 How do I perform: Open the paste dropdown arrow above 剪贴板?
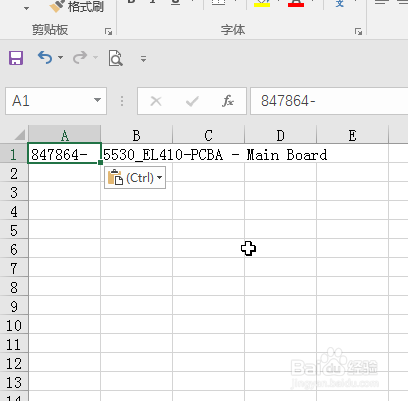coord(26,8)
